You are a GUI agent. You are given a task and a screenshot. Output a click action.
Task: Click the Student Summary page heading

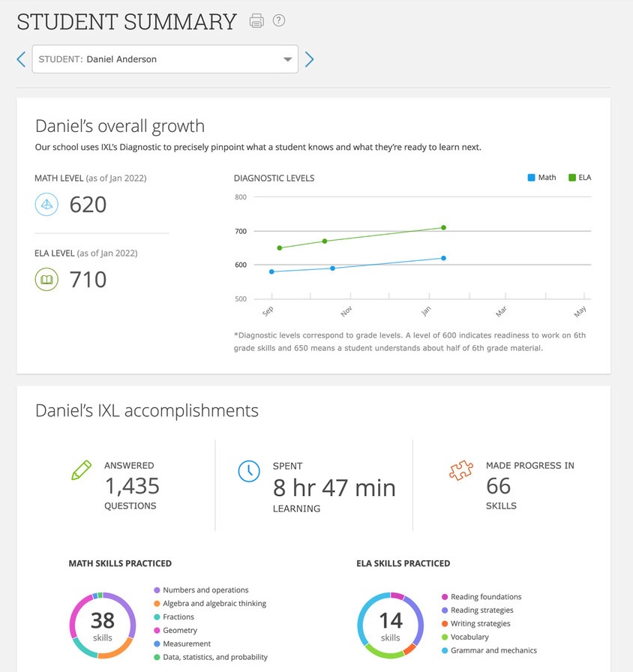(127, 22)
